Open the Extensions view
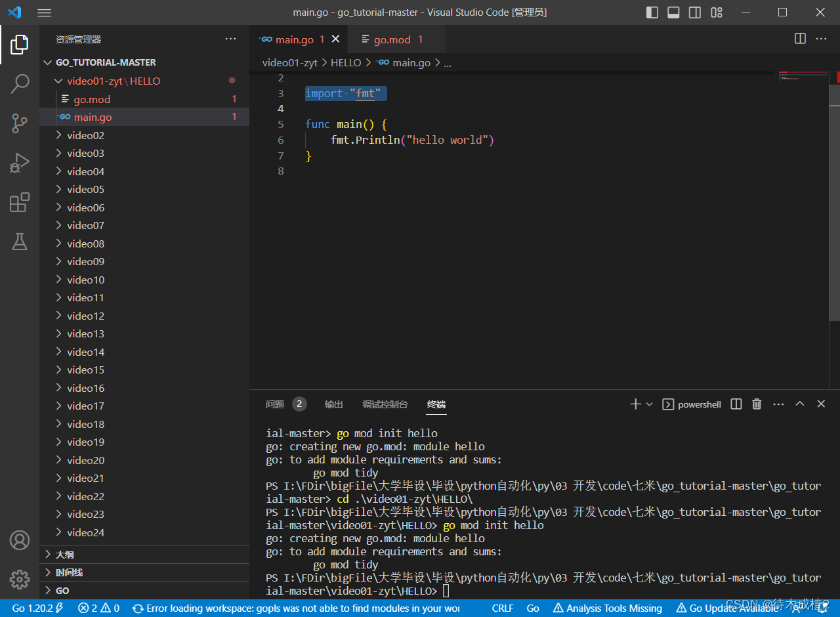Screen dimensions: 840x617 [20, 202]
